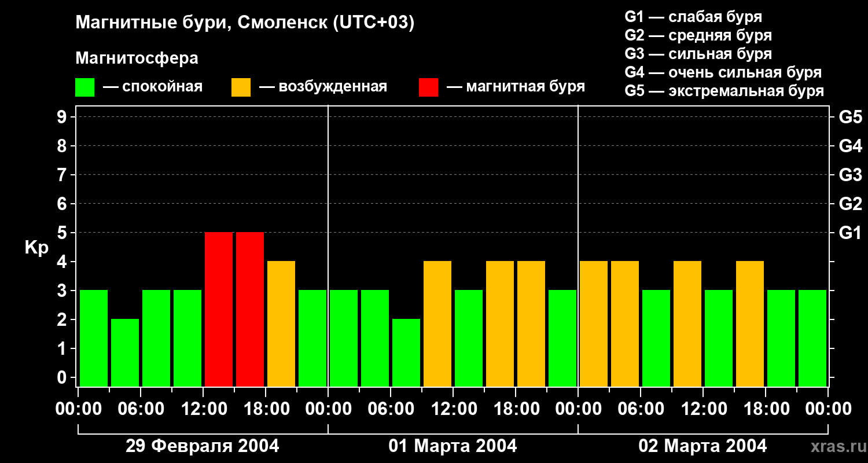
Task: Click the orange возбужденная legend swatch
Action: (241, 87)
